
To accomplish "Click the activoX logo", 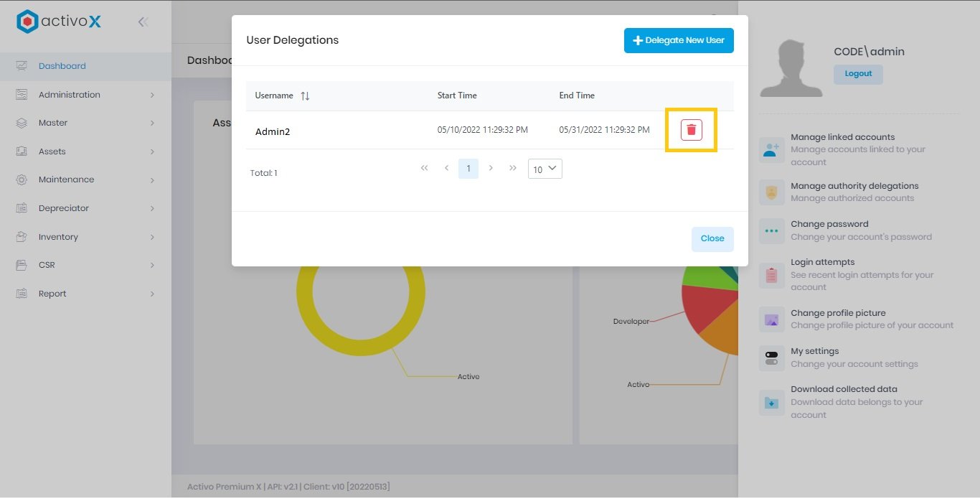I will [x=57, y=21].
